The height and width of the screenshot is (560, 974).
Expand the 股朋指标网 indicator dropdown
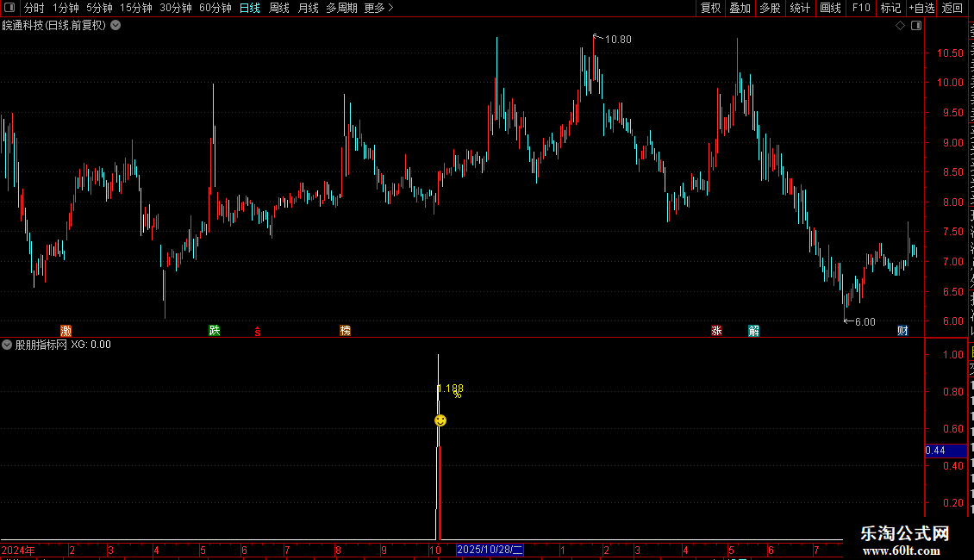tap(7, 345)
